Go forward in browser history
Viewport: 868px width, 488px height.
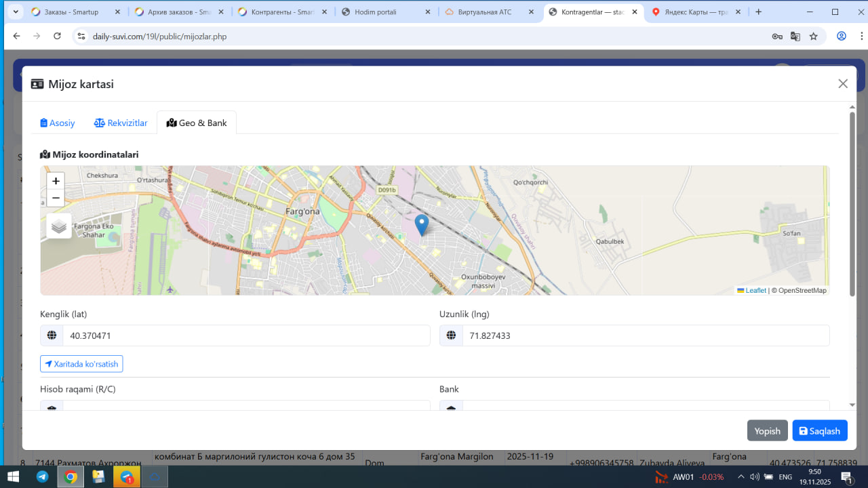click(37, 36)
